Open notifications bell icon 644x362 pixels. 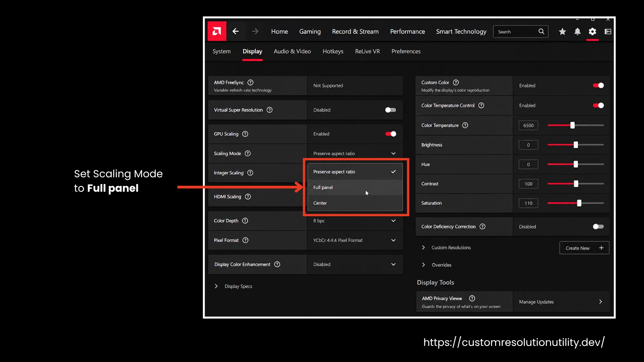[x=577, y=32]
